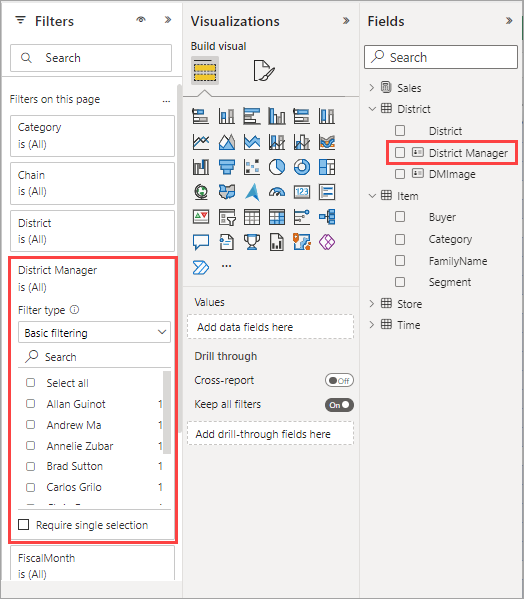Add the decomposition tree visual
Viewport: 524px width, 599px height.
327,217
